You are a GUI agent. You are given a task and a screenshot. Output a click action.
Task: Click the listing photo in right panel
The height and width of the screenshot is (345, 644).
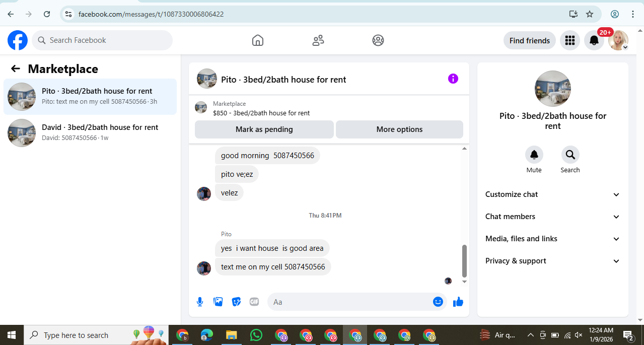553,89
